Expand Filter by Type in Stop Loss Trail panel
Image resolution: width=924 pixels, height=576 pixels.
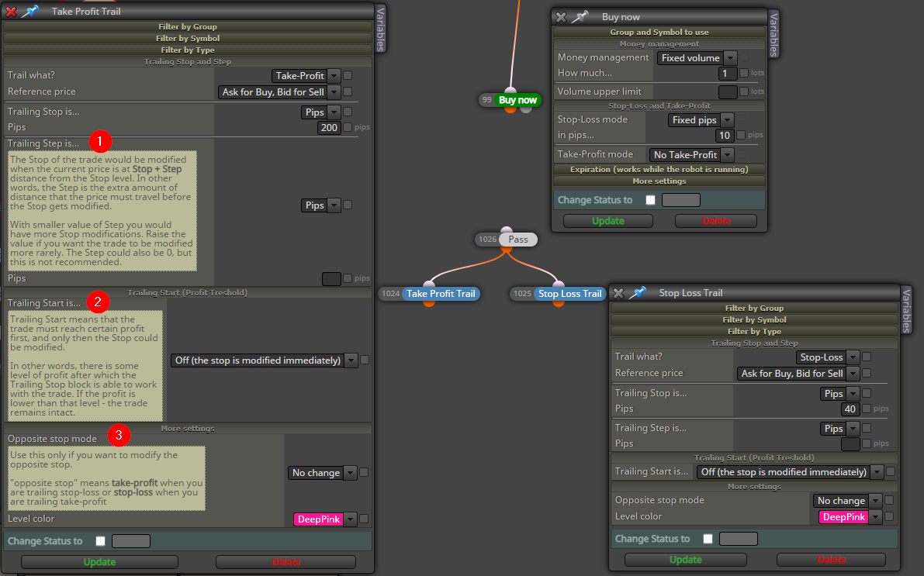click(x=754, y=332)
